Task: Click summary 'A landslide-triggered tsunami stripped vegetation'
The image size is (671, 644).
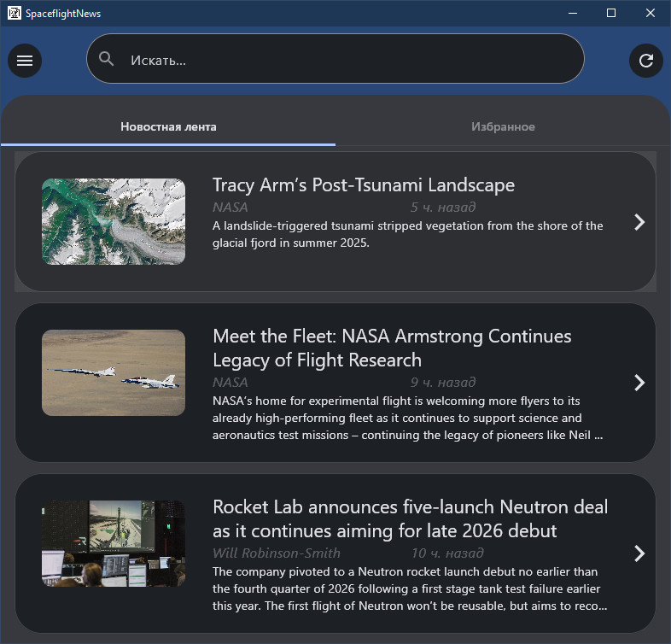Action: coord(408,234)
